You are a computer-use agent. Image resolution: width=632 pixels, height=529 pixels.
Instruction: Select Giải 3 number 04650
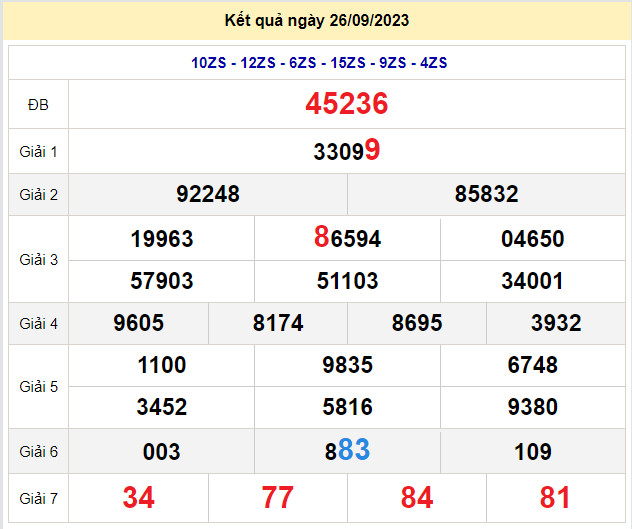(532, 239)
